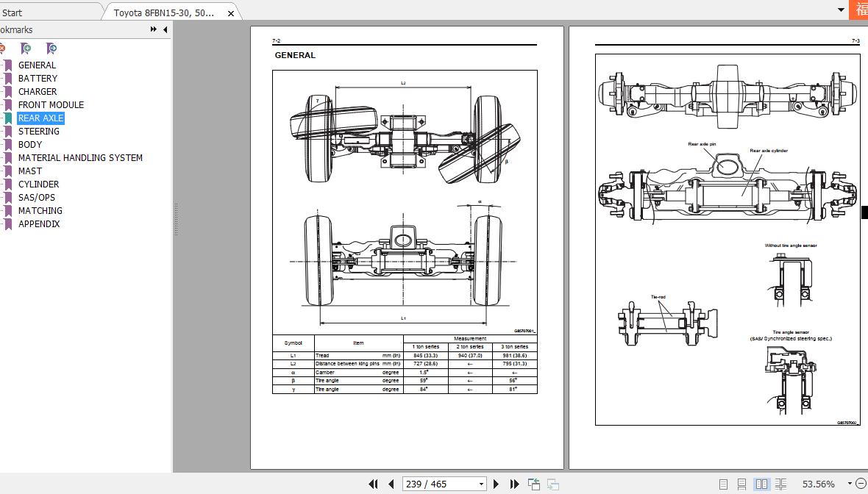Click the 'Tie-rod' diagram label
The image size is (868, 494).
pos(658,297)
